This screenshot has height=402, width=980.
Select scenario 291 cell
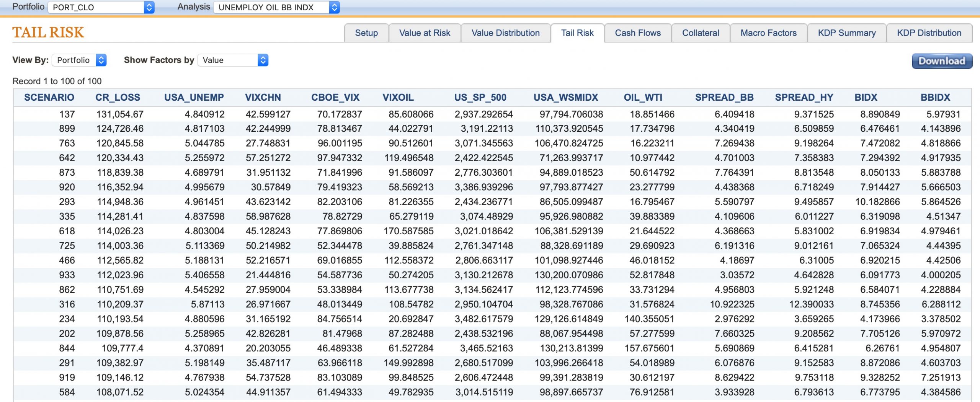67,363
